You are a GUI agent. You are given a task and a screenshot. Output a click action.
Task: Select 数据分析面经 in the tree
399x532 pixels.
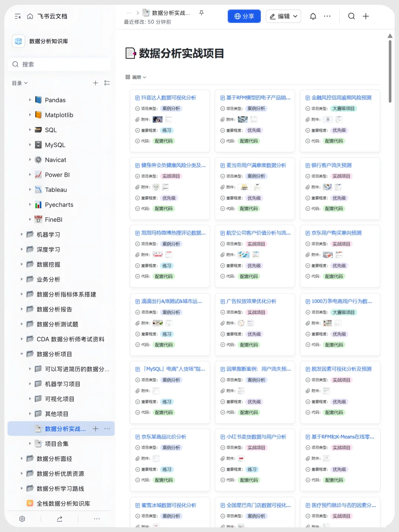54,458
